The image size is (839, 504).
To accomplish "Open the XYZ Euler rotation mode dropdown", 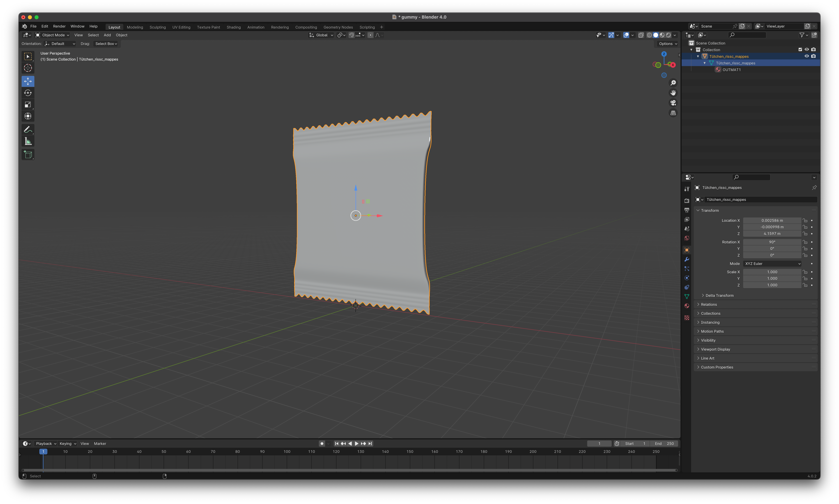I will [x=772, y=264].
